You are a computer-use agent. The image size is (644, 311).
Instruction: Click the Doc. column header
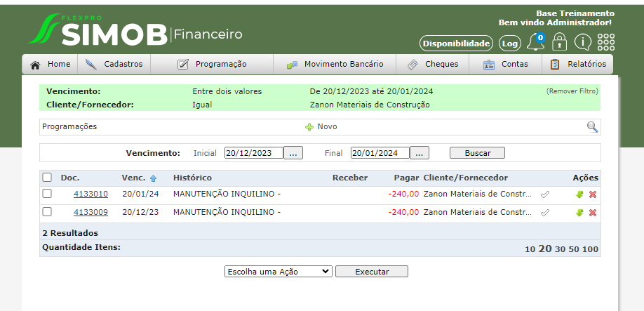[70, 178]
